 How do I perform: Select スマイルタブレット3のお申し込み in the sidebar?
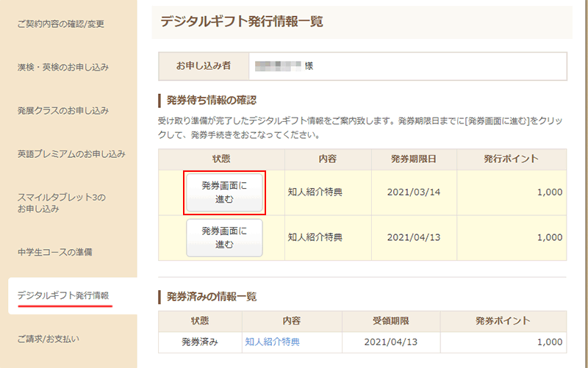(62, 203)
